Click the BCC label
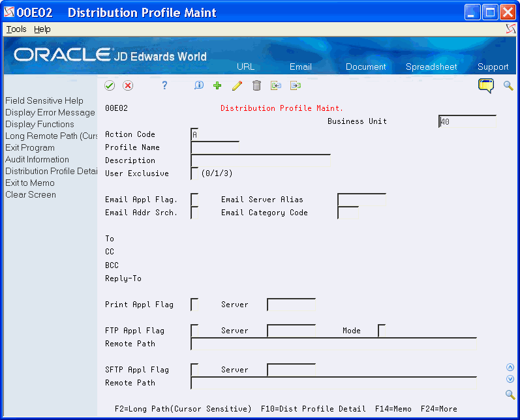 (112, 265)
